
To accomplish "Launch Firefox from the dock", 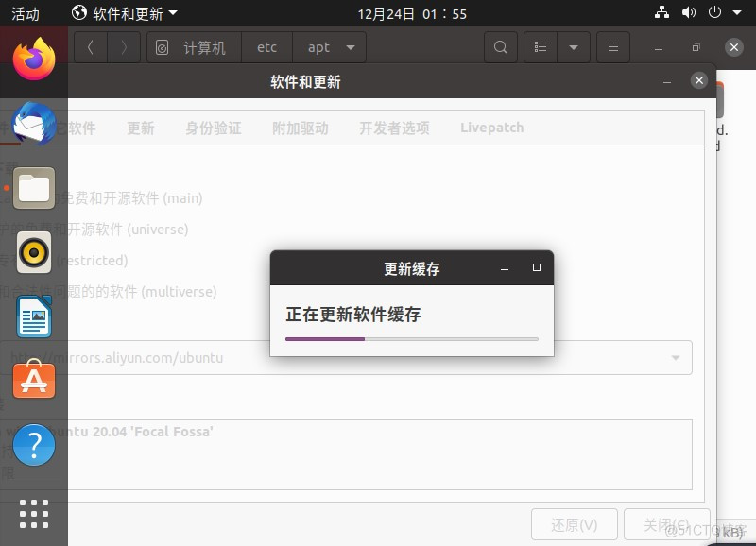I will [34, 60].
